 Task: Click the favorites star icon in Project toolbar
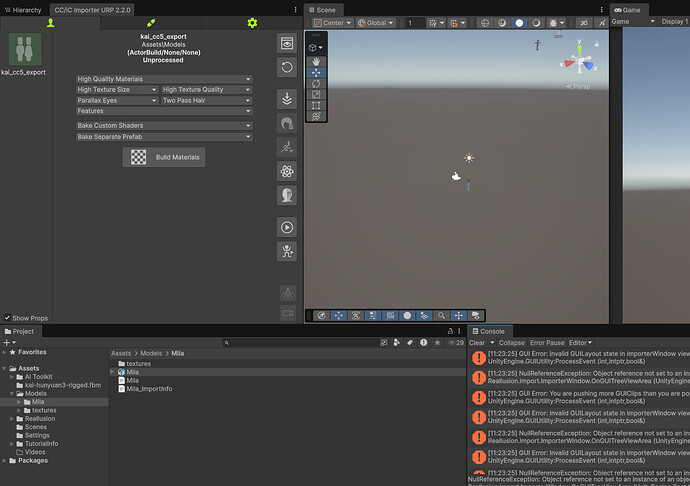(437, 342)
